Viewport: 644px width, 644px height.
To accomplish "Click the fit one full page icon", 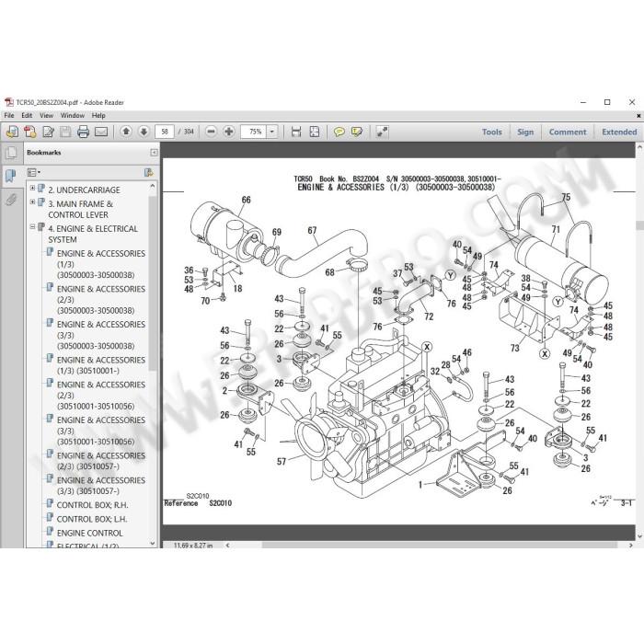I will tap(315, 132).
